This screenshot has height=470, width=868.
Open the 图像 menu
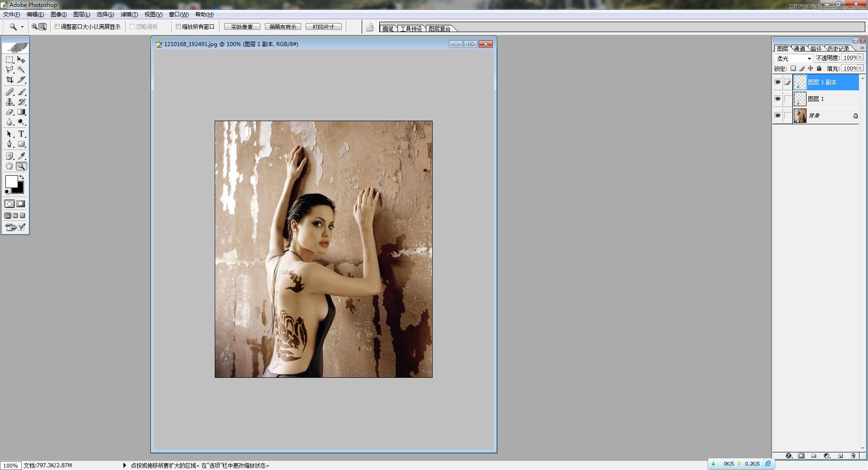pos(58,14)
